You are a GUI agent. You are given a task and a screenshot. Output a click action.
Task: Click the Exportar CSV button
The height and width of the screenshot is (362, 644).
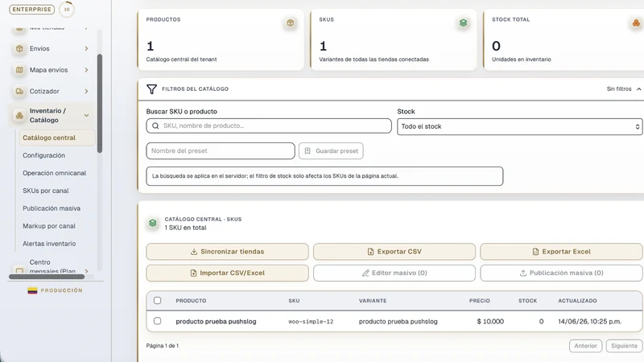pyautogui.click(x=394, y=252)
